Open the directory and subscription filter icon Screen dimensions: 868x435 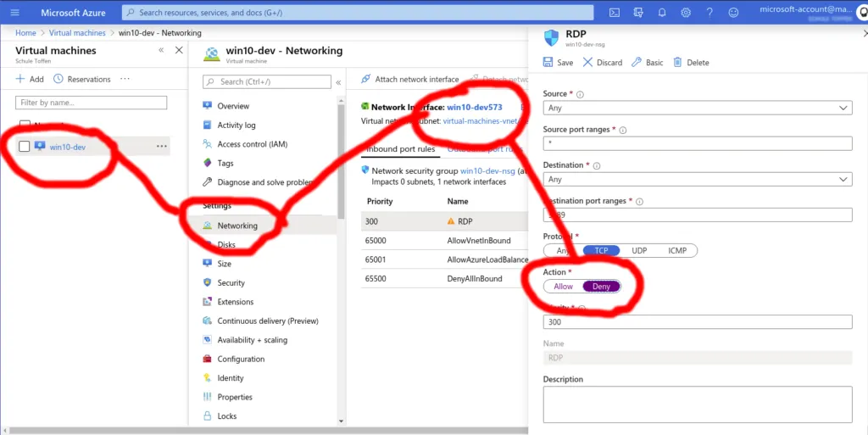point(638,12)
